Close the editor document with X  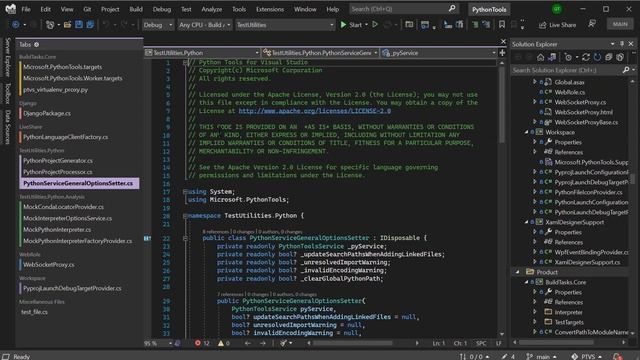pos(503,42)
